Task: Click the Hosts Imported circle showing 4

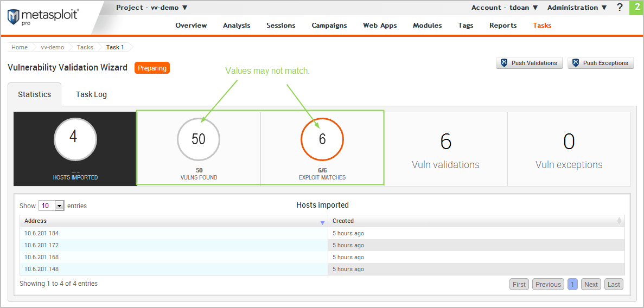Action: coord(75,139)
